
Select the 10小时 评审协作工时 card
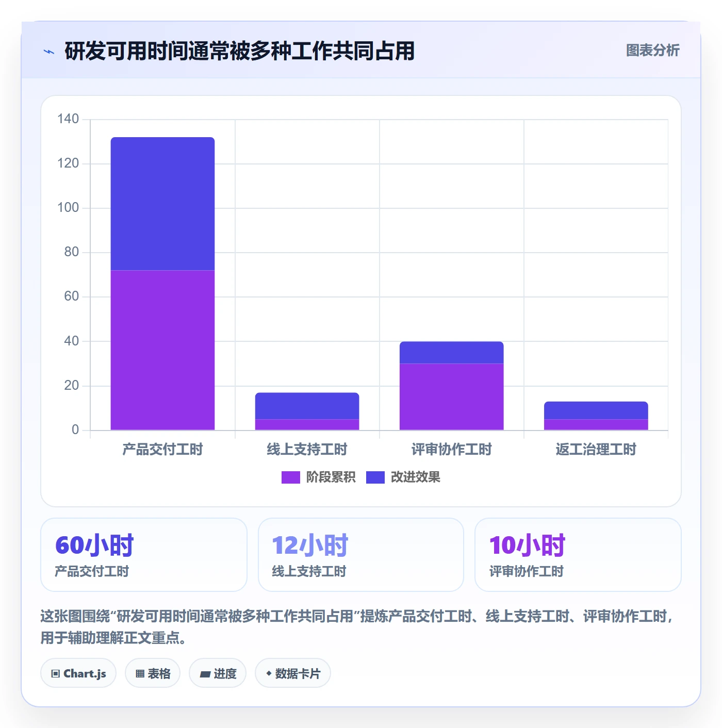pyautogui.click(x=578, y=555)
